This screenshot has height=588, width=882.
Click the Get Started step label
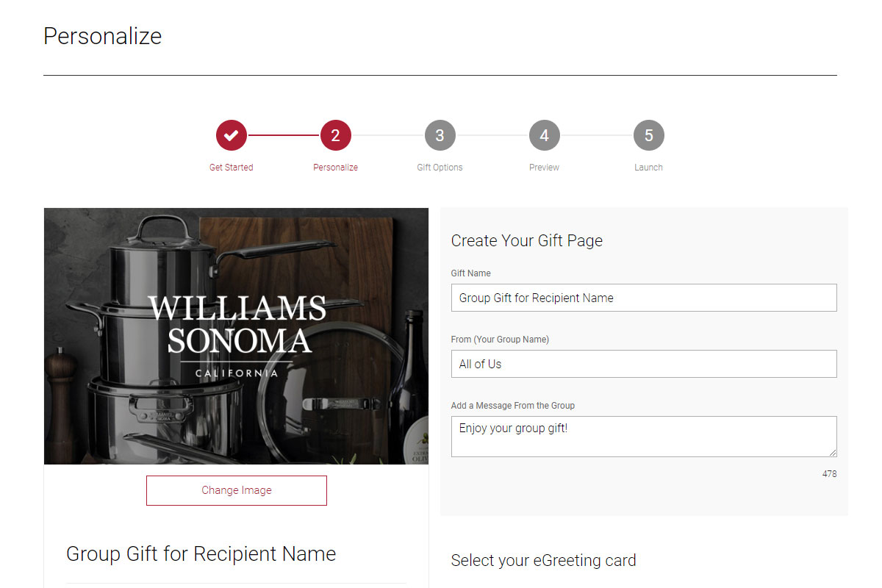tap(231, 168)
